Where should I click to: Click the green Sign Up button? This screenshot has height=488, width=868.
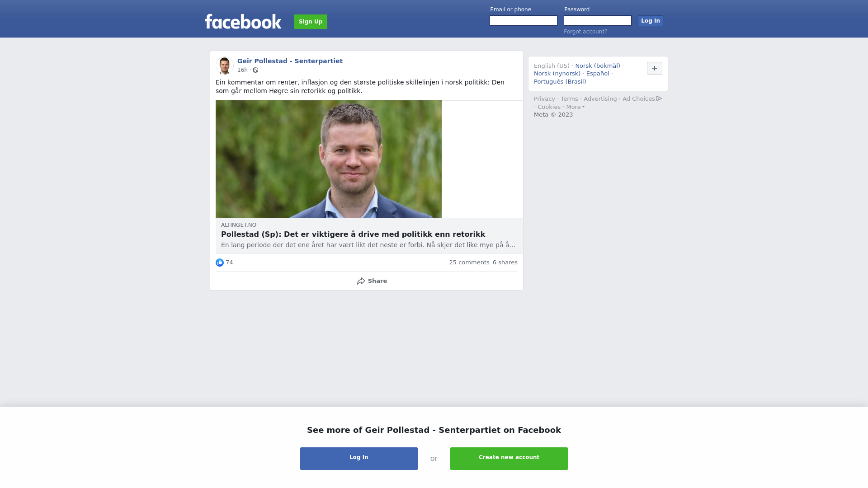pos(311,22)
